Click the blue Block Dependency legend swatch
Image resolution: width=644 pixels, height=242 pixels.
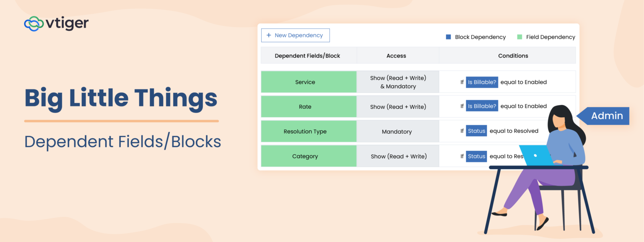(448, 37)
